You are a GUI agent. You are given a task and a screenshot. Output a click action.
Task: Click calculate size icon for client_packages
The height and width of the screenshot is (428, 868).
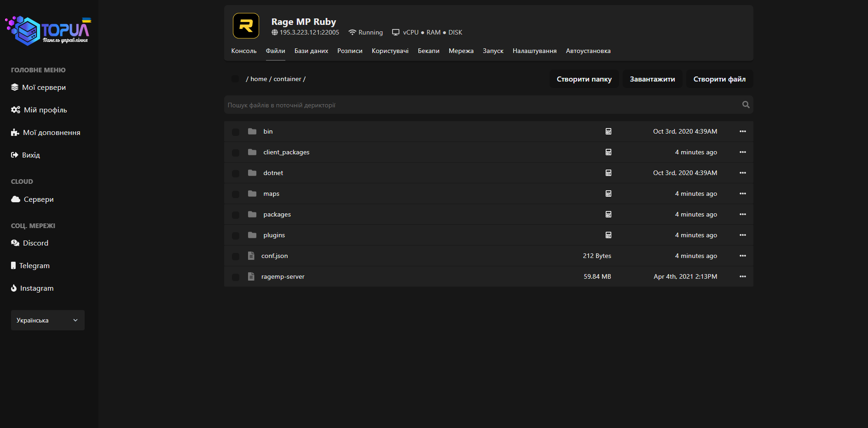[608, 152]
